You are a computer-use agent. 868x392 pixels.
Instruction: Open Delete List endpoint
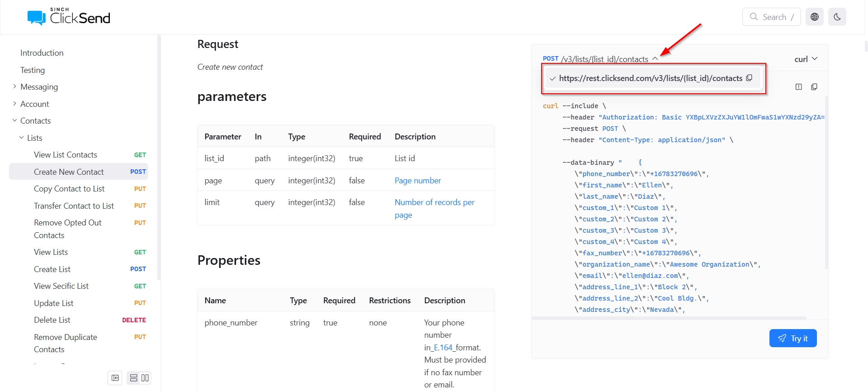click(x=79, y=320)
